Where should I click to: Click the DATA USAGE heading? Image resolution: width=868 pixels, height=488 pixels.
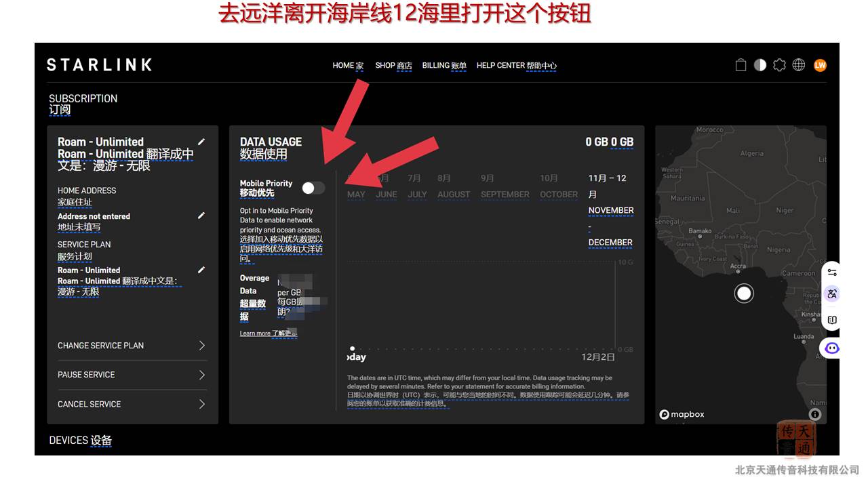(271, 142)
